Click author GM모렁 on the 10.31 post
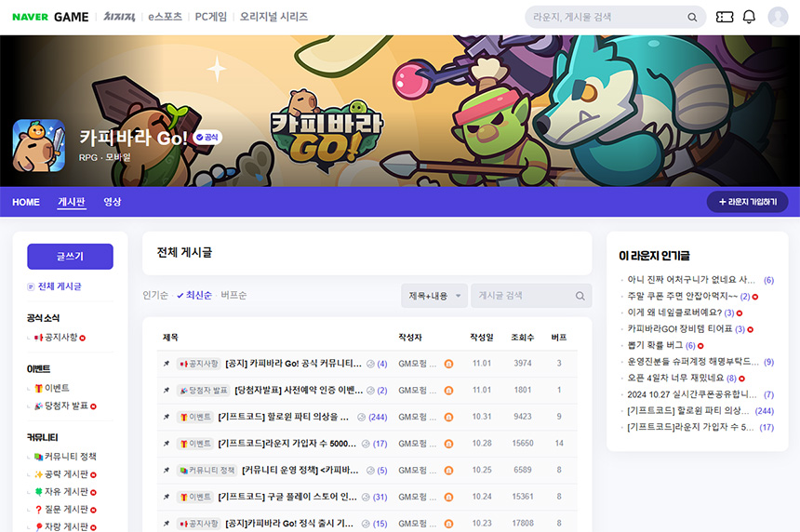 click(418, 418)
